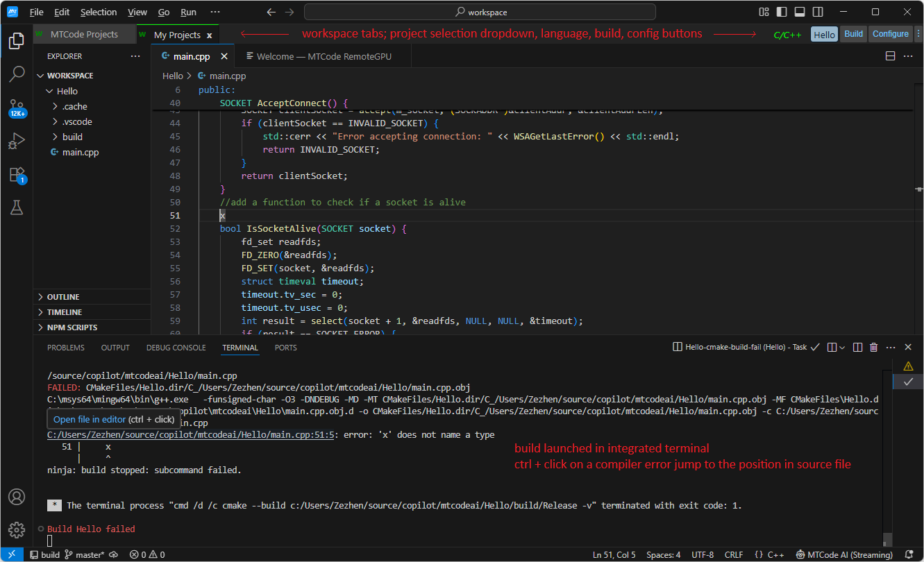
Task: Switch to the OUTPUT panel tab
Action: tap(115, 348)
